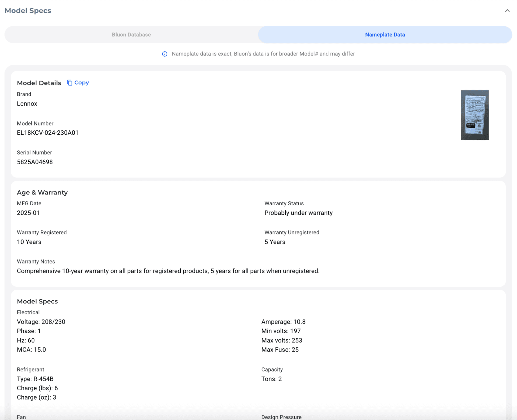Select the Nameplate Data tab
Image resolution: width=517 pixels, height=420 pixels.
385,35
